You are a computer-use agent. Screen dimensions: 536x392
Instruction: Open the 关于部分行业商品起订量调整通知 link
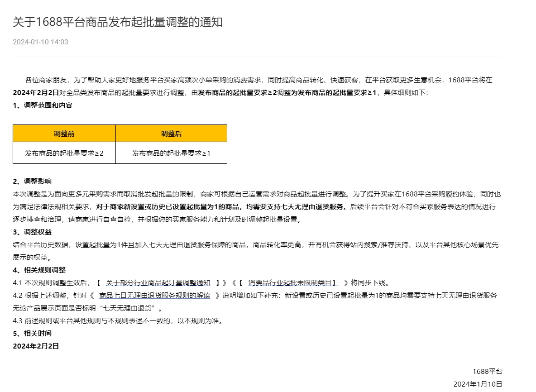158,282
